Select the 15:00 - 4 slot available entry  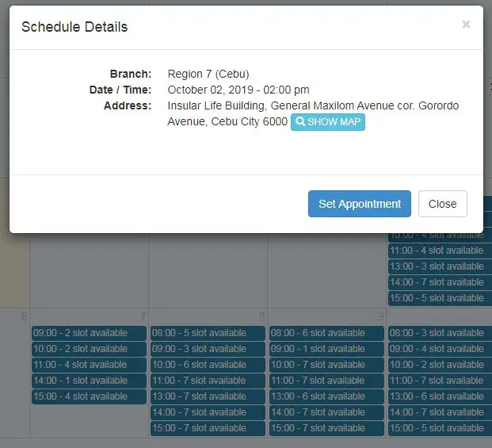89,396
